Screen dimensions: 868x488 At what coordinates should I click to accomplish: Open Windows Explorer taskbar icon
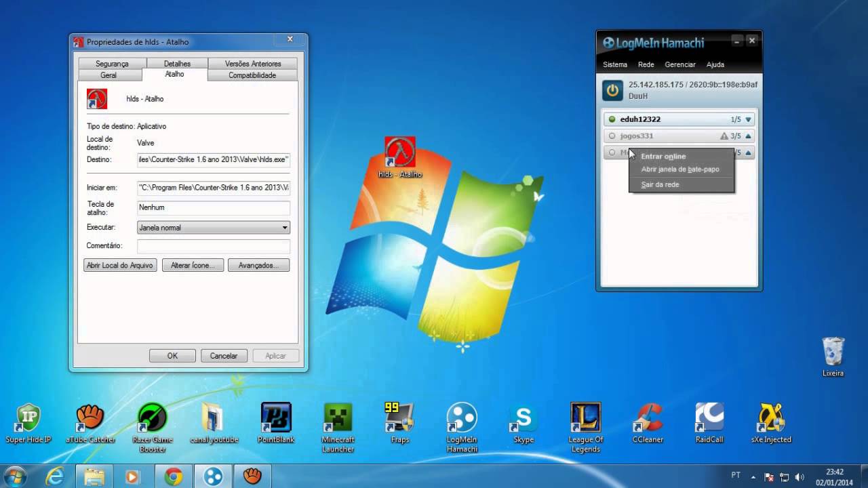click(94, 476)
